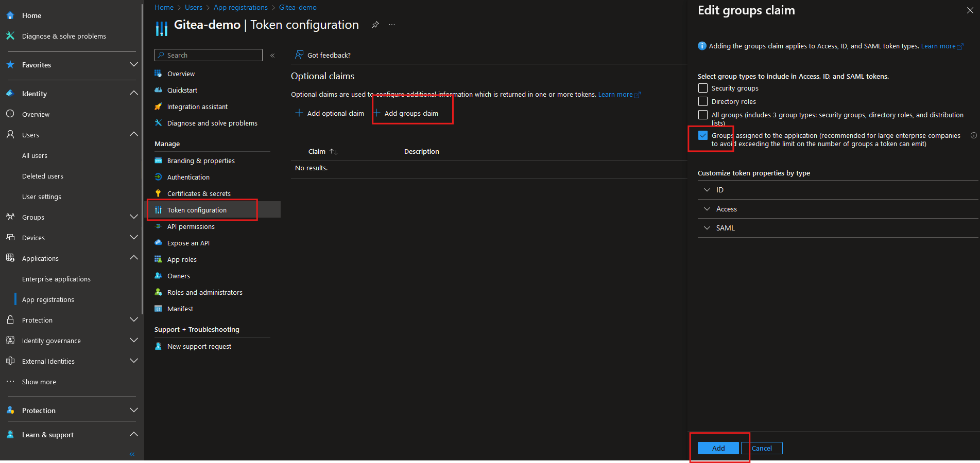The width and height of the screenshot is (980, 463).
Task: Collapse the Users section chevron
Action: [x=134, y=134]
